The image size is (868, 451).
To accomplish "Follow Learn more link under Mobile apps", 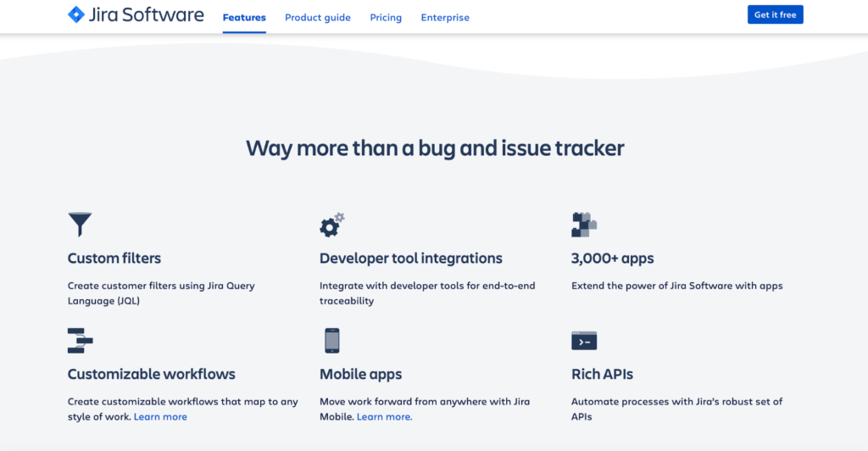I will (x=385, y=417).
